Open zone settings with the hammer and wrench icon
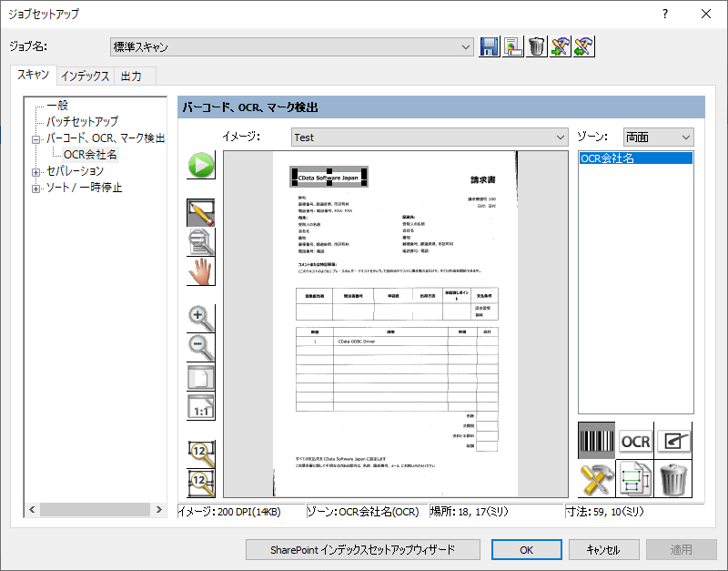This screenshot has height=571, width=728. [x=597, y=479]
